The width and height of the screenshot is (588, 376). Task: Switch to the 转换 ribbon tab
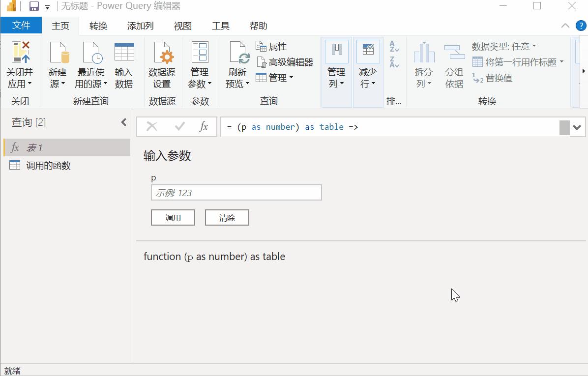[x=98, y=26]
